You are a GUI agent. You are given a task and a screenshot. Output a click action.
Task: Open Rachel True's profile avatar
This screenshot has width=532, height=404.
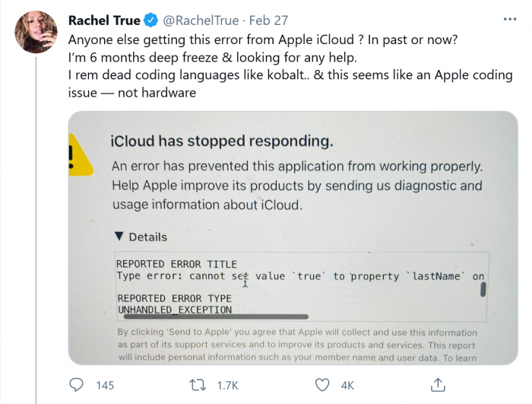(x=36, y=32)
